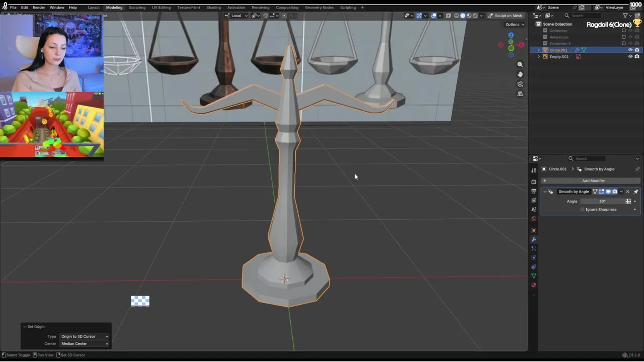The width and height of the screenshot is (644, 362).
Task: Pin the Smooth by Angle modifier
Action: pyautogui.click(x=635, y=192)
